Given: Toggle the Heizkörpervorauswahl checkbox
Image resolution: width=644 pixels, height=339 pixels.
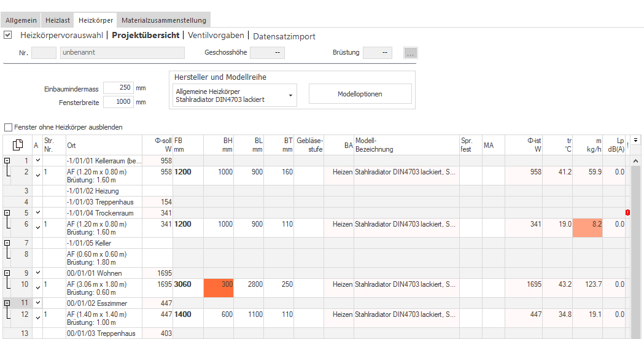Looking at the screenshot, I should tap(8, 35).
